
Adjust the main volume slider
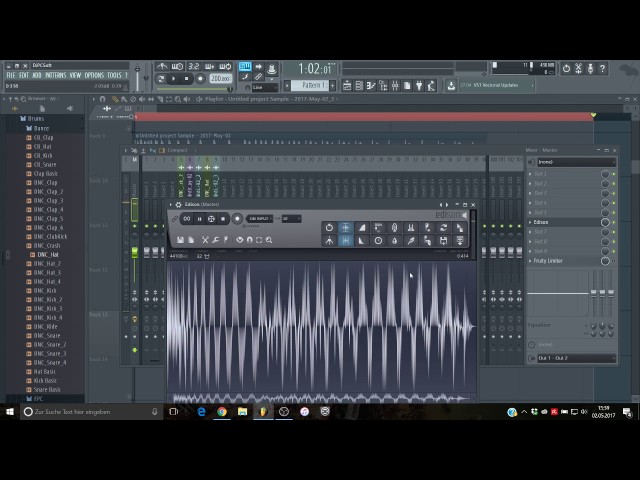138,76
